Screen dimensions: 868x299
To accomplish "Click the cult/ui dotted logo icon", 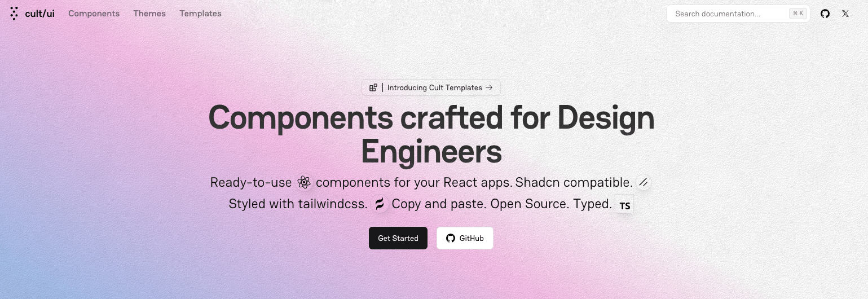I will click(14, 14).
